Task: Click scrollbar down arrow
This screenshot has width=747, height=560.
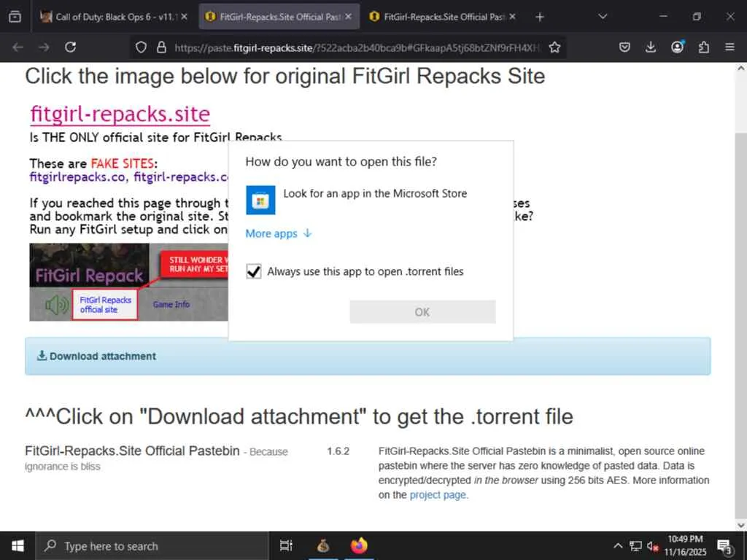Action: (741, 525)
